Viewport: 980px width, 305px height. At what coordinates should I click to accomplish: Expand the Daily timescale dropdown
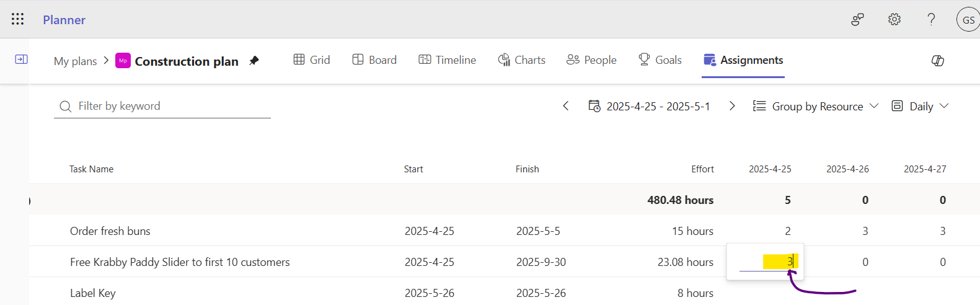point(920,107)
